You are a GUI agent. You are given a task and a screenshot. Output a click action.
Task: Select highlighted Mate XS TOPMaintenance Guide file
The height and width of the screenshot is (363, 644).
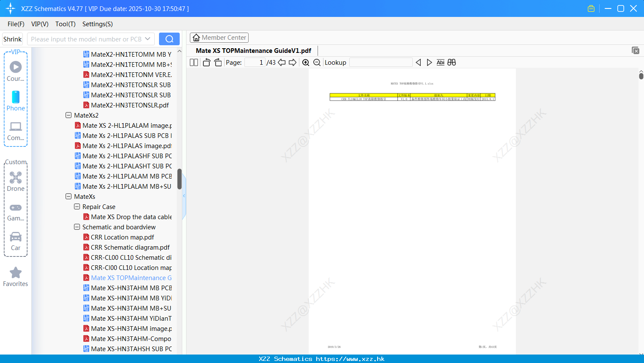[x=127, y=278]
